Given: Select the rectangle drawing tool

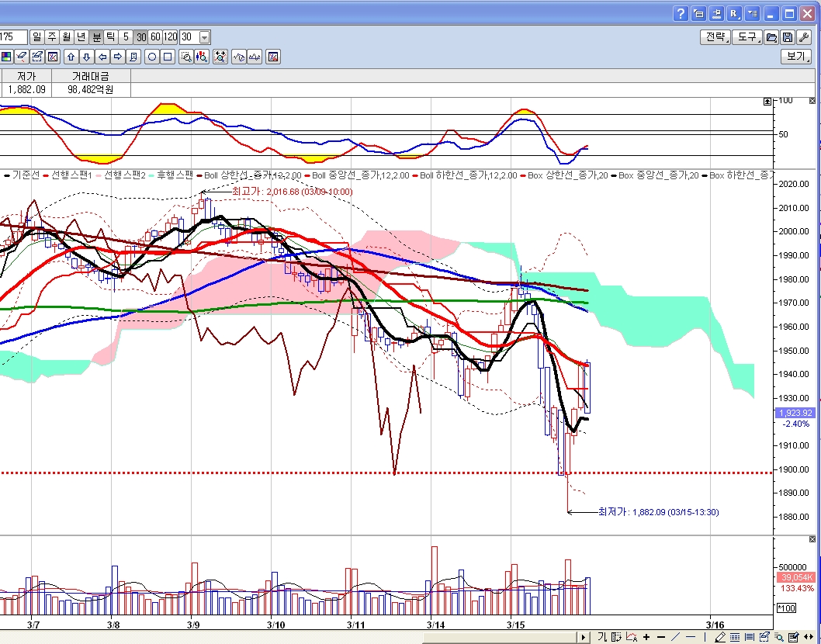Looking at the screenshot, I should pyautogui.click(x=167, y=57).
